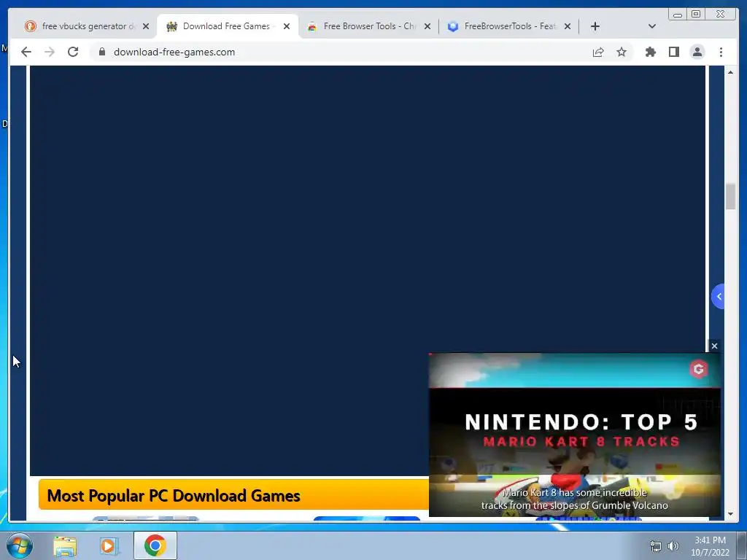Open the FreeBrowserTools Features tab

coord(508,26)
